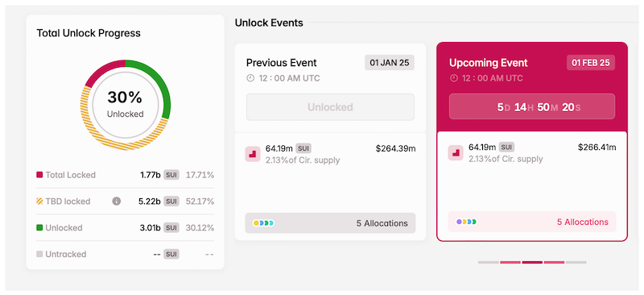Screen dimensions: 644x295
Task: Click the green Unlocked legend square
Action: 39,227
